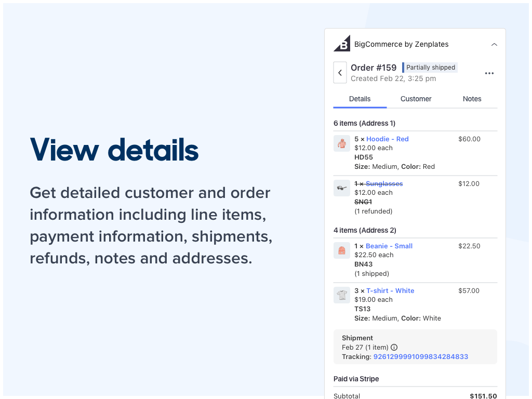Screen dimensions: 532x399
Task: Expand the overflow menu for Order #159
Action: 489,73
